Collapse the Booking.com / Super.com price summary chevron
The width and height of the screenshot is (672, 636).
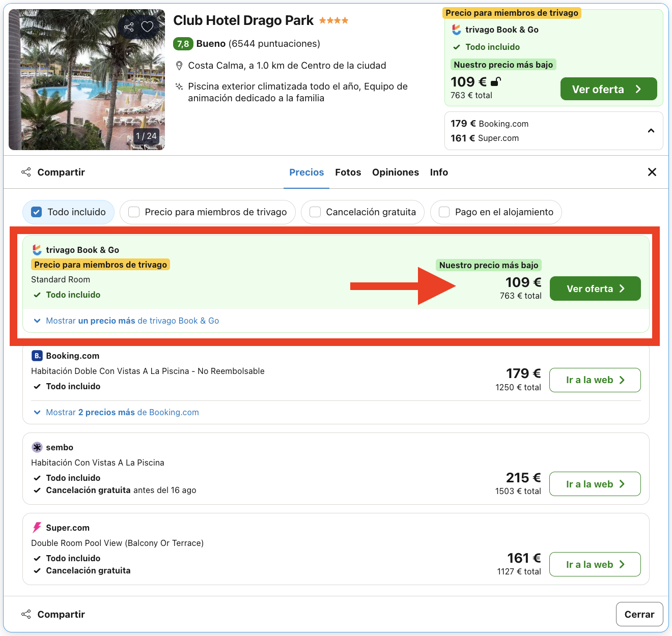[651, 131]
